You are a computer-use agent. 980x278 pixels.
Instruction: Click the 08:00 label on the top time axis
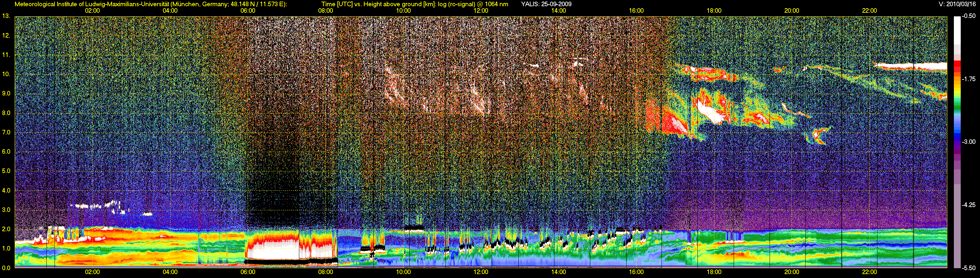click(326, 11)
